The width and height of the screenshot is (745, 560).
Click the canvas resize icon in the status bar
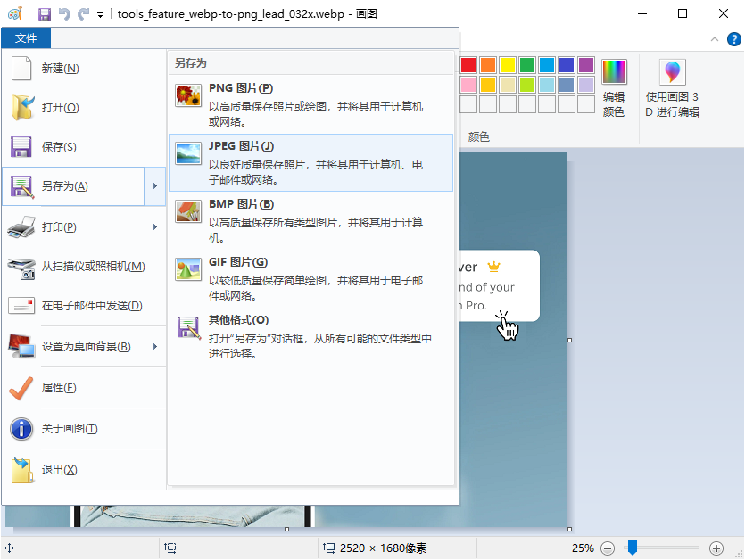[x=170, y=548]
